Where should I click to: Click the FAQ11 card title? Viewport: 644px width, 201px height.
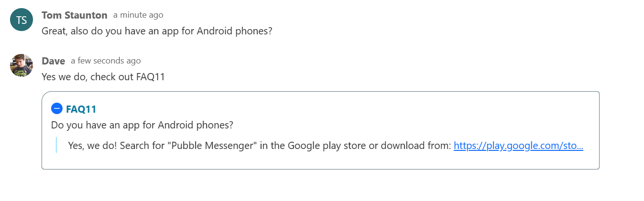pyautogui.click(x=81, y=109)
